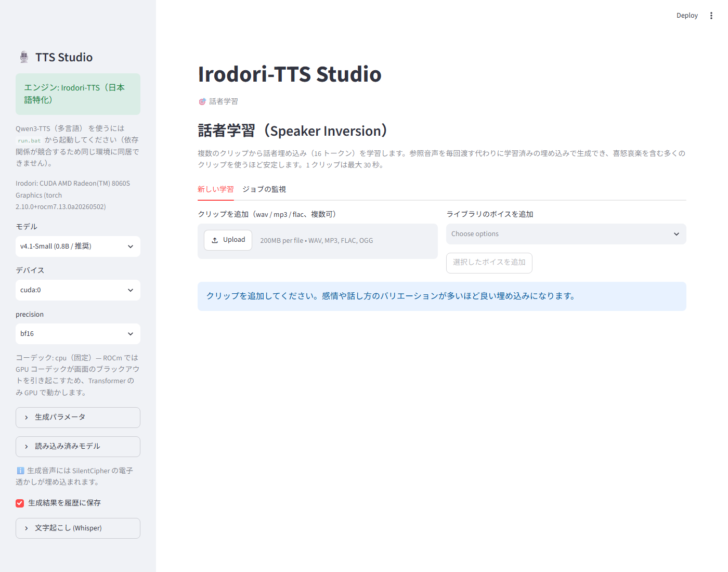Open the three-dot main menu

tap(711, 16)
